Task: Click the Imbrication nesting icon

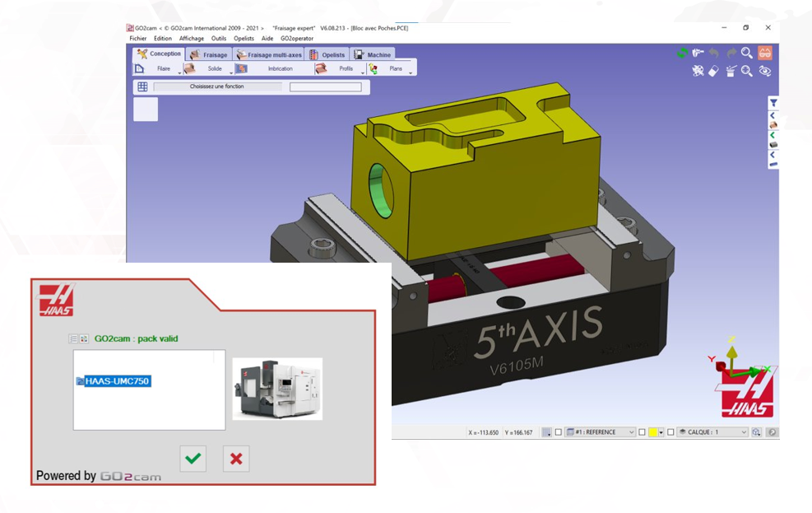Action: coord(241,68)
